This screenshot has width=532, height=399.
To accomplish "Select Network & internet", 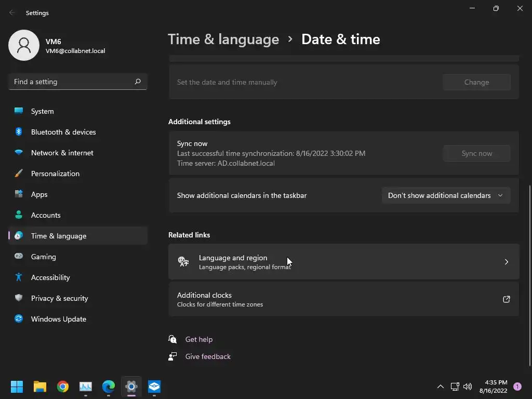I will click(78, 153).
